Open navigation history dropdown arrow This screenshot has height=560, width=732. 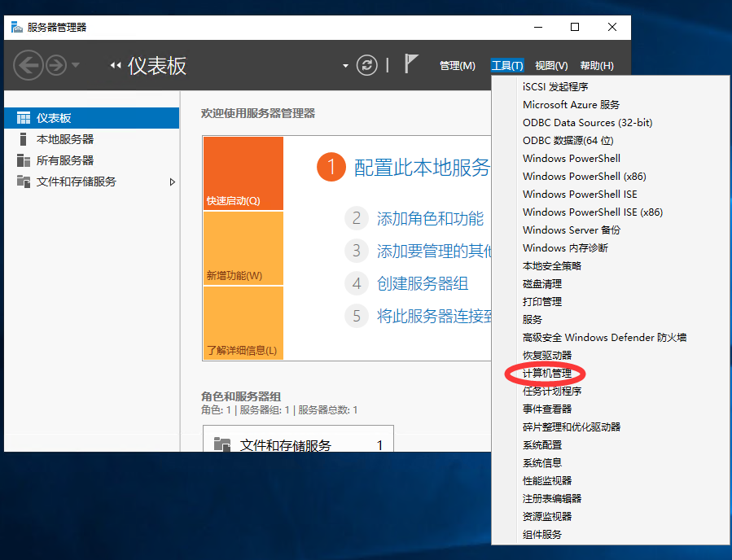[x=75, y=65]
